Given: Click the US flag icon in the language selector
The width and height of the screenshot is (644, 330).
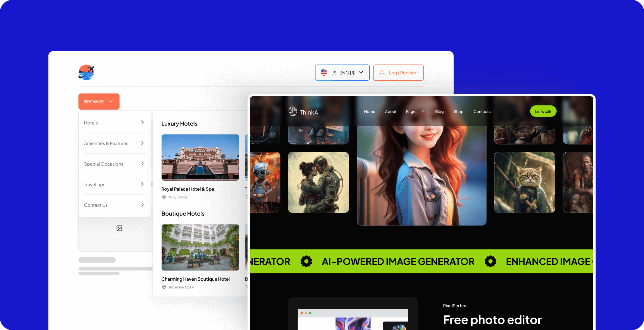Looking at the screenshot, I should (324, 72).
